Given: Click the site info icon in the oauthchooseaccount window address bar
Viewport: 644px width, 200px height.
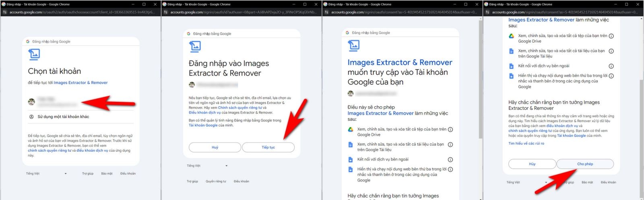Looking at the screenshot, I should point(5,12).
